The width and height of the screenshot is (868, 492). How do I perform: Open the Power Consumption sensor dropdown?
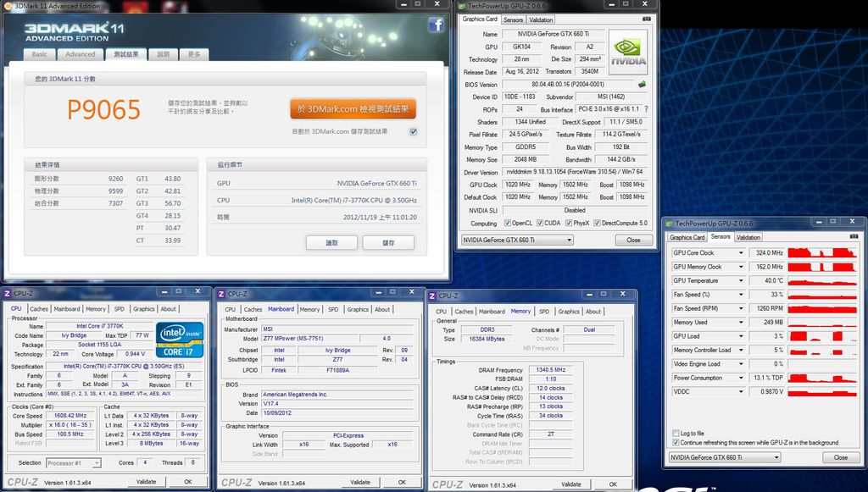tap(741, 379)
